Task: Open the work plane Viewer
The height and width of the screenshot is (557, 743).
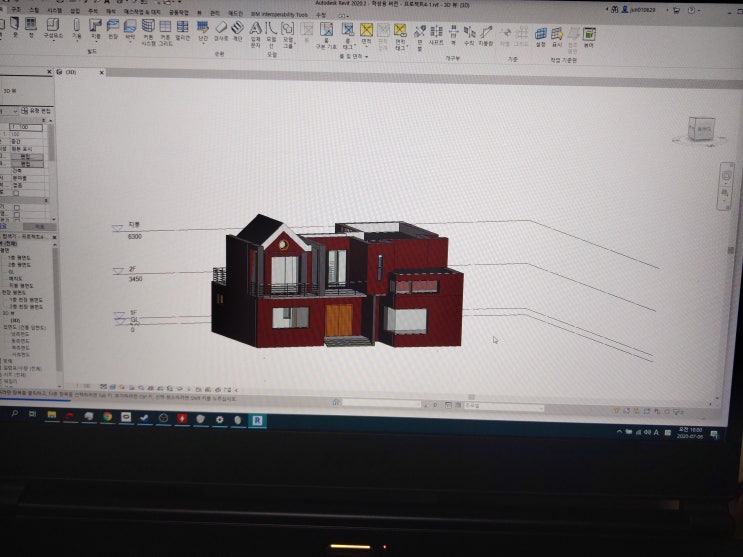Action: click(x=589, y=38)
